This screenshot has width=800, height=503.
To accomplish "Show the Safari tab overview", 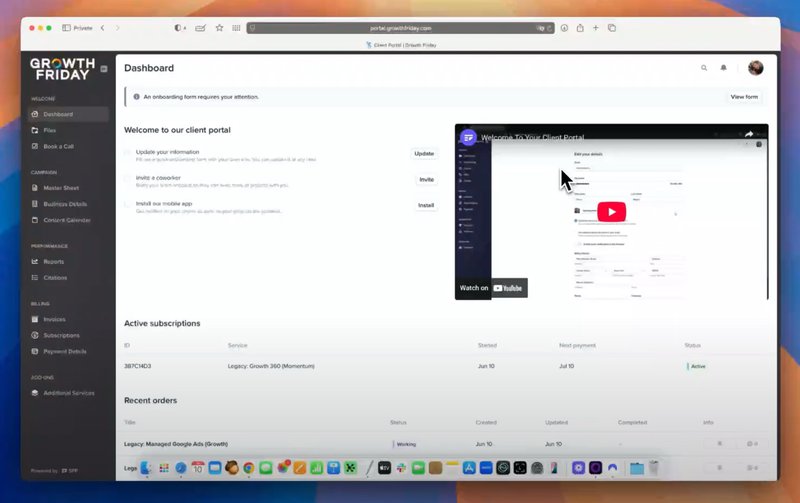I will click(x=612, y=28).
